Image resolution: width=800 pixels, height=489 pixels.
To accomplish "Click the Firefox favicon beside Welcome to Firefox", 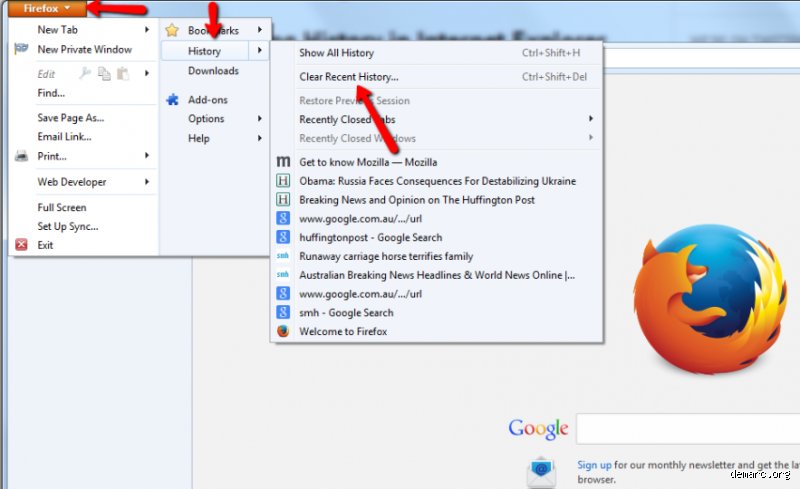I will (x=283, y=331).
